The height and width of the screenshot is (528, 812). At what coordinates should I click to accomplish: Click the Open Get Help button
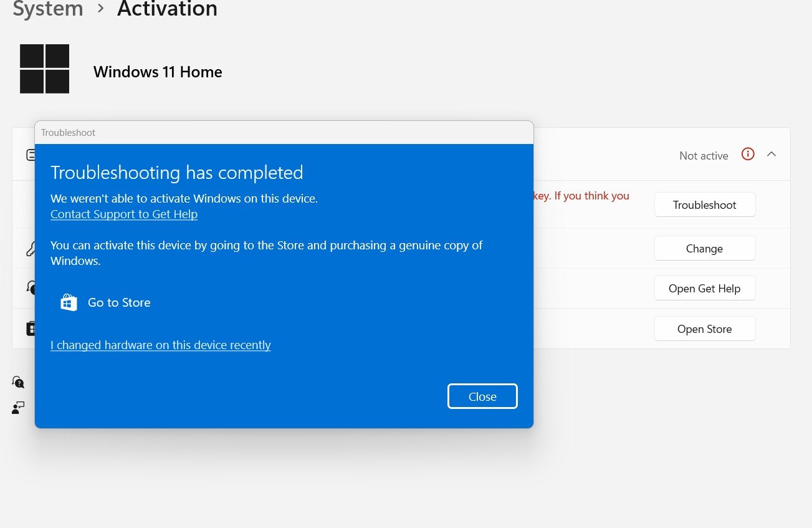705,289
